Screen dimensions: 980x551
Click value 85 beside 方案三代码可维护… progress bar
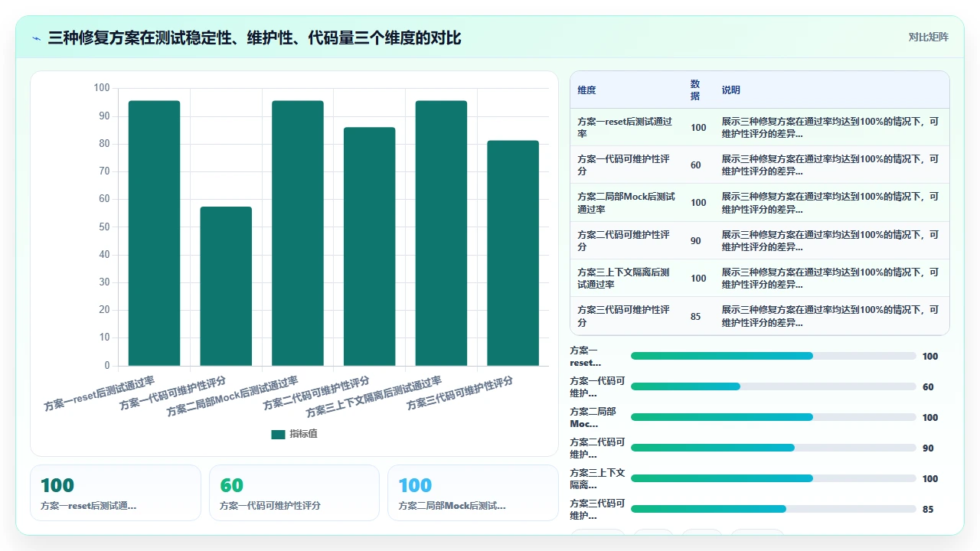click(x=928, y=510)
